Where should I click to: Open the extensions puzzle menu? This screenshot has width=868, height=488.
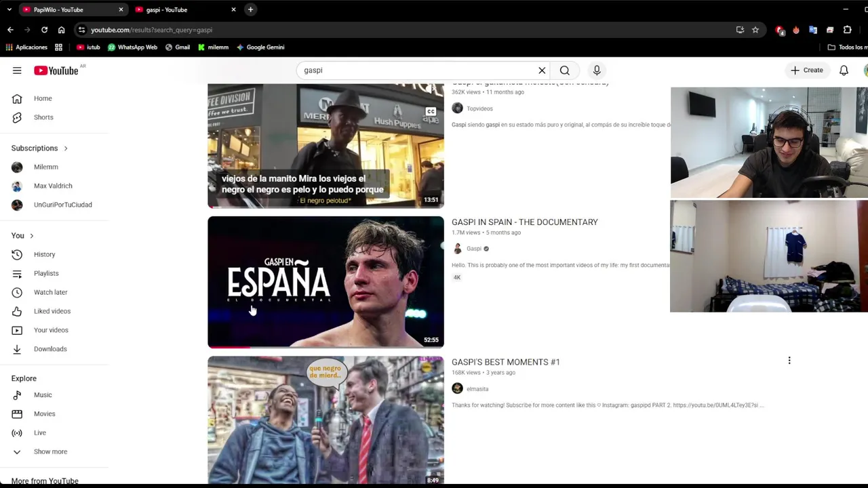(847, 30)
